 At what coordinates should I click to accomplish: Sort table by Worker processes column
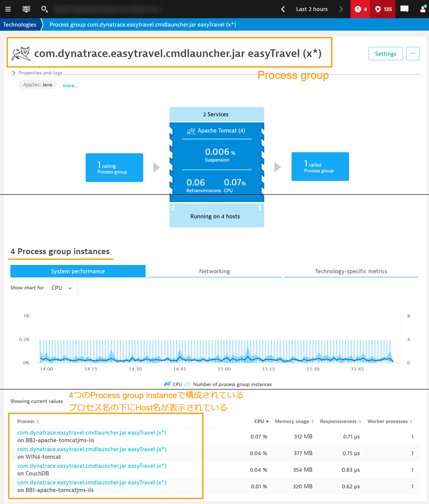390,421
